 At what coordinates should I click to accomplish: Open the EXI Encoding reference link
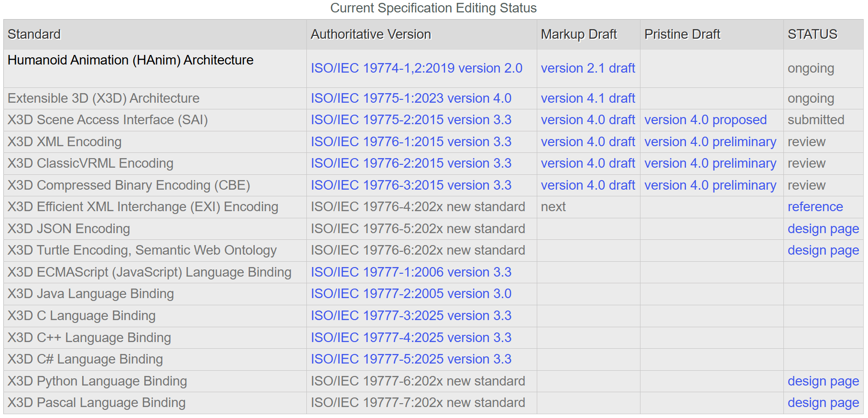[815, 207]
